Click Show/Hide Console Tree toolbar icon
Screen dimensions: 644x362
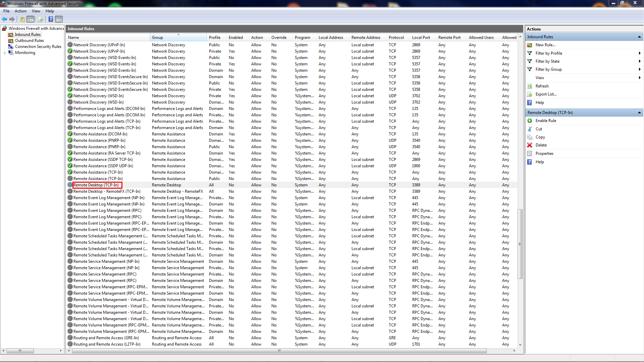point(31,19)
